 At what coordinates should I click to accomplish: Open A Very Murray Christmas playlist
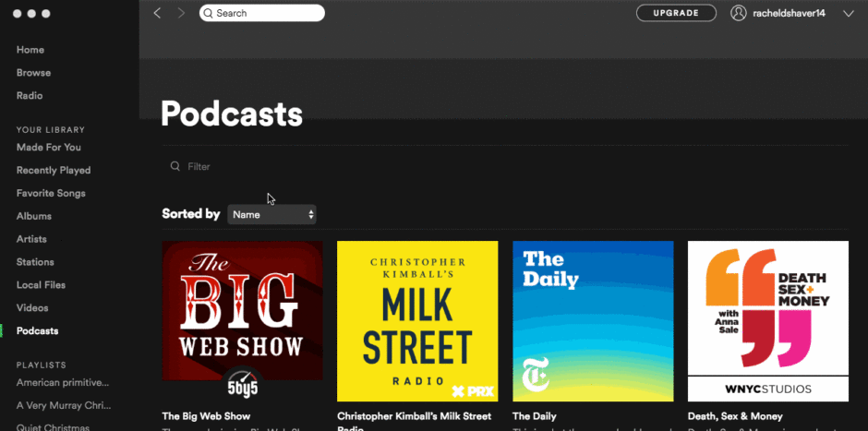coord(65,405)
